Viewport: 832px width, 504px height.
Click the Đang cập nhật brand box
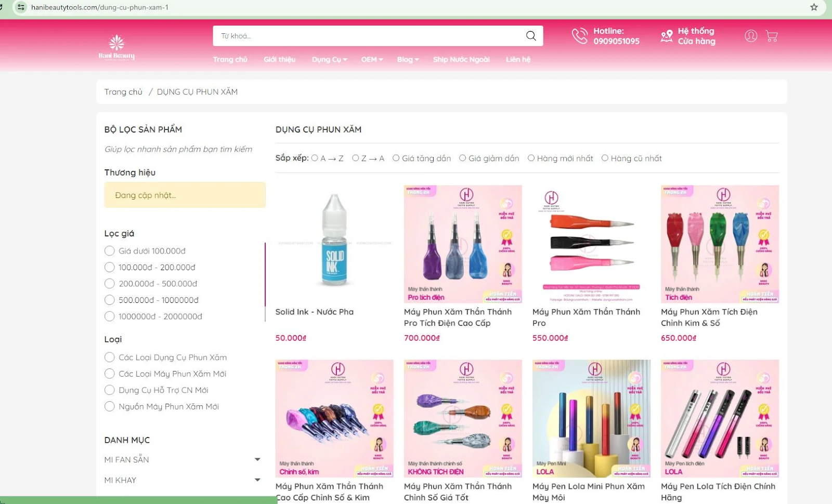185,195
